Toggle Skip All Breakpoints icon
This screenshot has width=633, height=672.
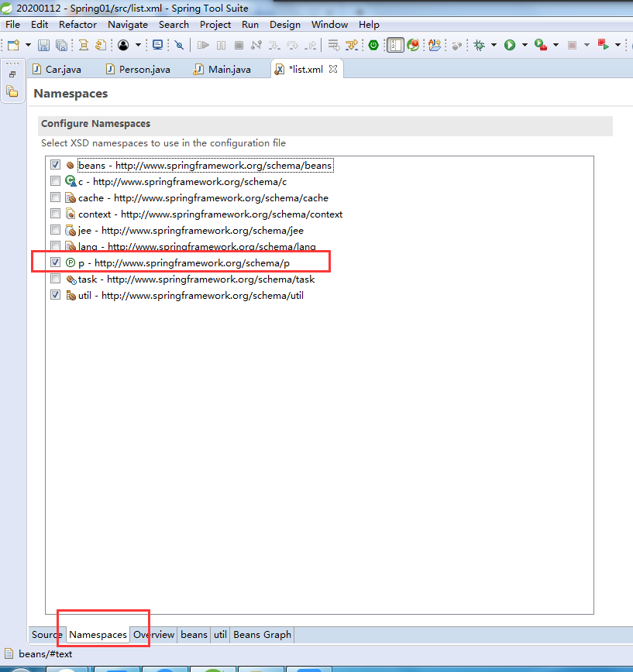coord(179,45)
